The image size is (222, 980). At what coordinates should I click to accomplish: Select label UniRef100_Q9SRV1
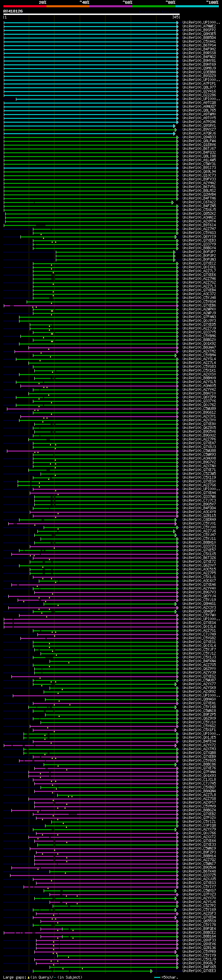(x=199, y=125)
